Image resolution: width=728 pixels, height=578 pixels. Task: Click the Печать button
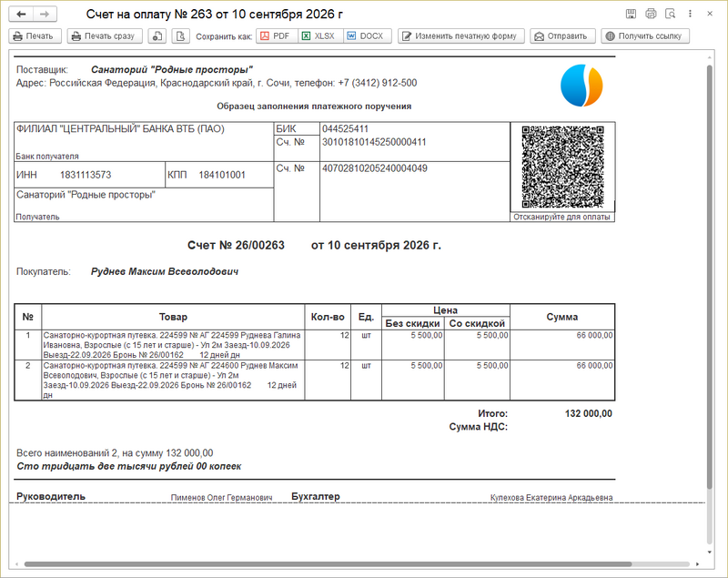[35, 36]
